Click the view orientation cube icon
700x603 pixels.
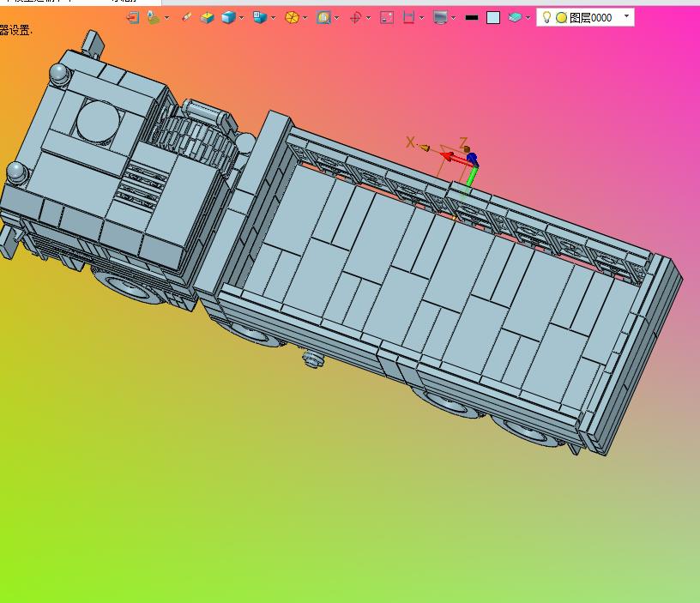[260, 17]
